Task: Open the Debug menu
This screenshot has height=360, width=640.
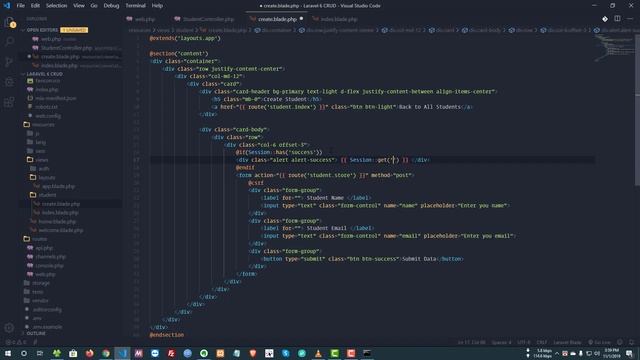Action: click(111, 6)
